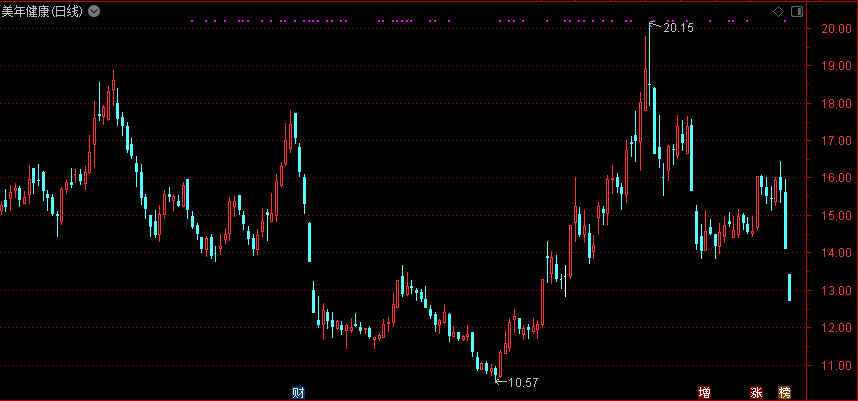The image size is (858, 401).
Task: Select the 美年健康(日线) chart title
Action: tap(42, 11)
